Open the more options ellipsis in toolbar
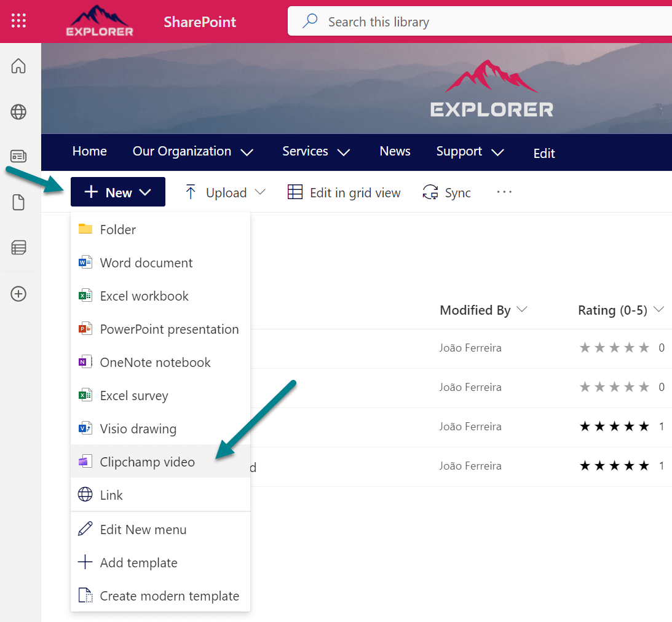Image resolution: width=672 pixels, height=622 pixels. coord(504,192)
